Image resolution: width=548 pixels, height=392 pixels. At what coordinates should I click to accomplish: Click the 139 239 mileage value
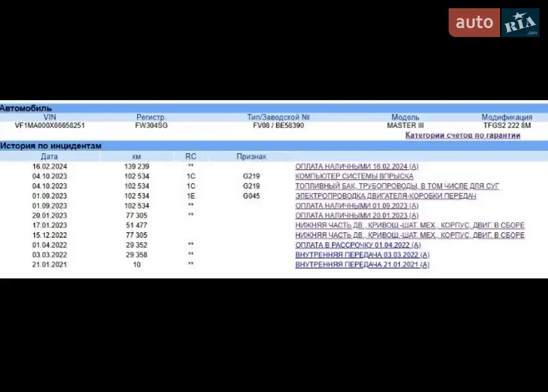coord(136,167)
